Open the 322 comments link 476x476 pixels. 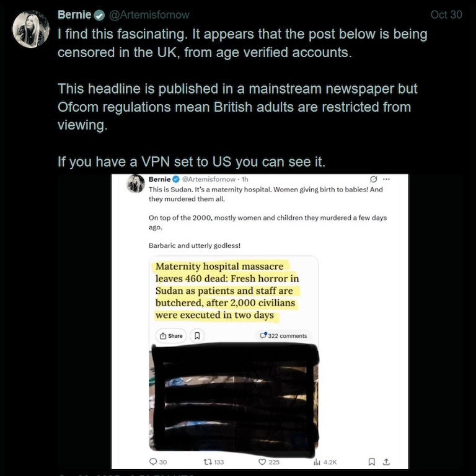(283, 336)
